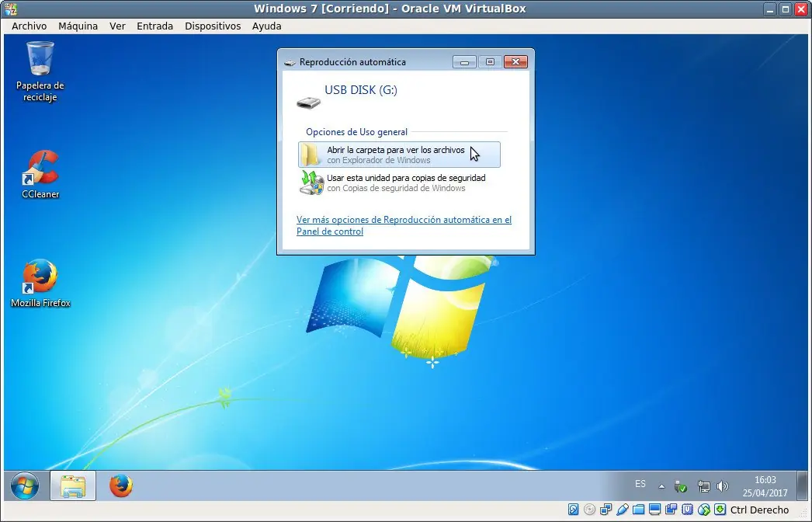Minimize the VirtualBox window
The width and height of the screenshot is (812, 522).
pos(771,9)
